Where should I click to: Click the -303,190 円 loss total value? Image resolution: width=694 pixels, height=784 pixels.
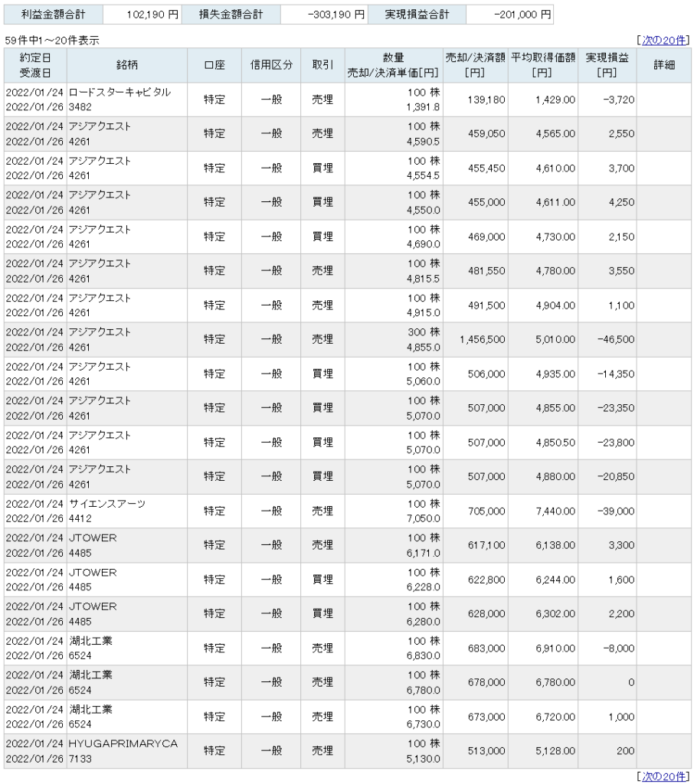point(336,15)
